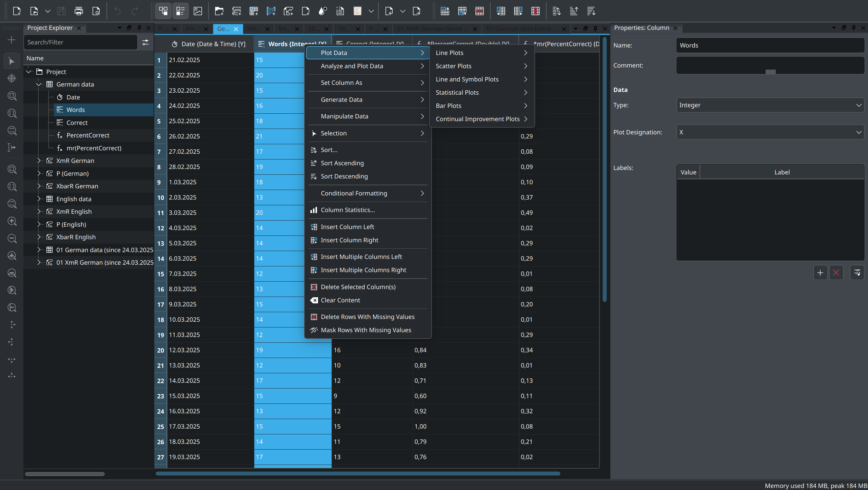Open the print preview icon
The width and height of the screenshot is (868, 490).
pyautogui.click(x=96, y=11)
